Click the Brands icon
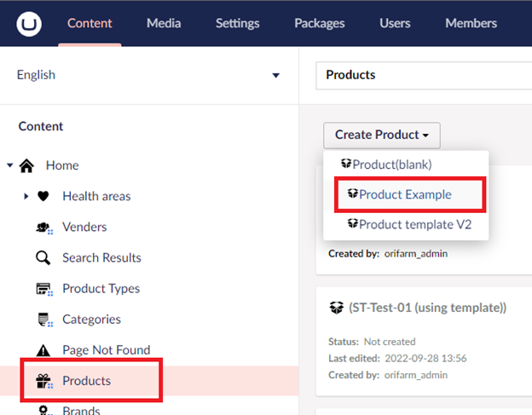Screen dimensions: 532x415 (44, 410)
